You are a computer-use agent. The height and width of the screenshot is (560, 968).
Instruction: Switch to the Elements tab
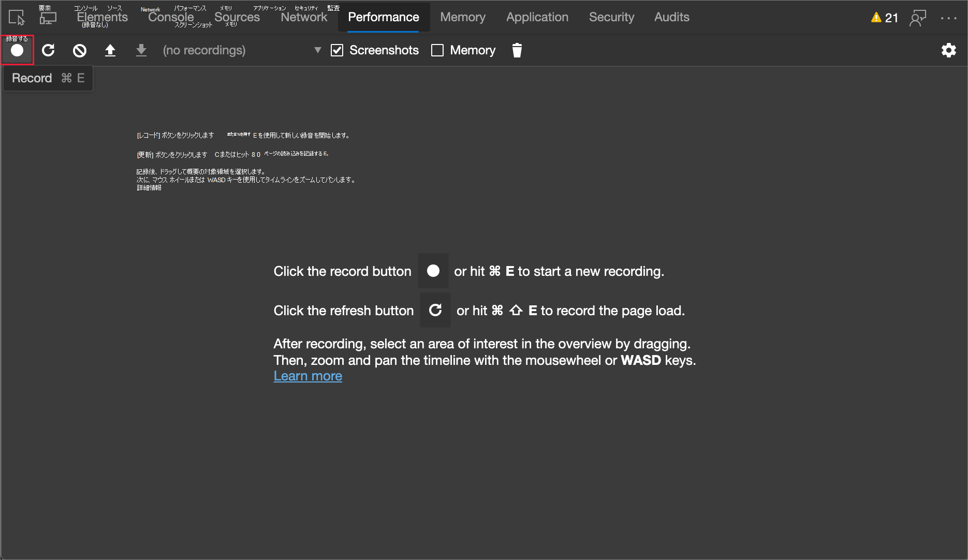click(x=102, y=17)
